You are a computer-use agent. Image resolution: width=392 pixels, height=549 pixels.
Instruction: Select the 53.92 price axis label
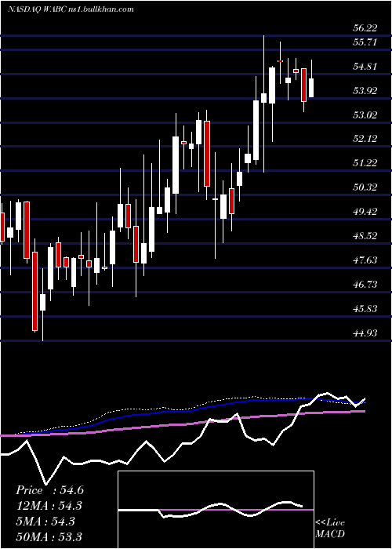click(365, 91)
